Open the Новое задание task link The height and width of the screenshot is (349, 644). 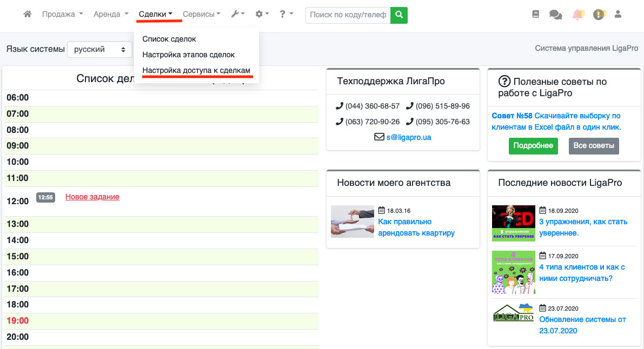92,197
